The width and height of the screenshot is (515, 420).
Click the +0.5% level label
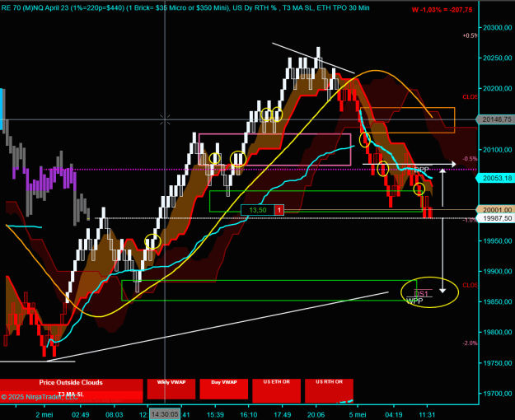470,35
